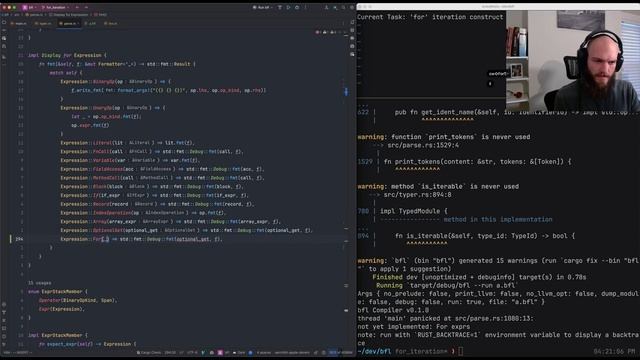Click the Expression::For line in editor

(x=141, y=239)
